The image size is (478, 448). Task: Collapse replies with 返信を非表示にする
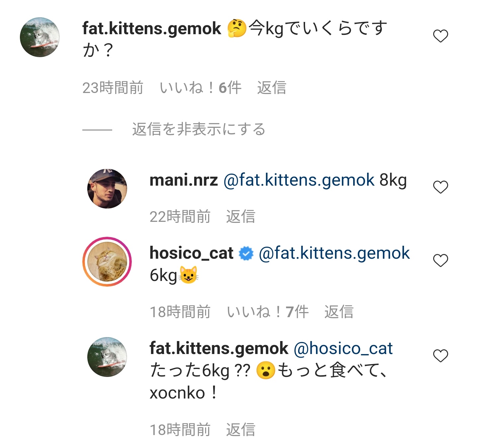[199, 129]
